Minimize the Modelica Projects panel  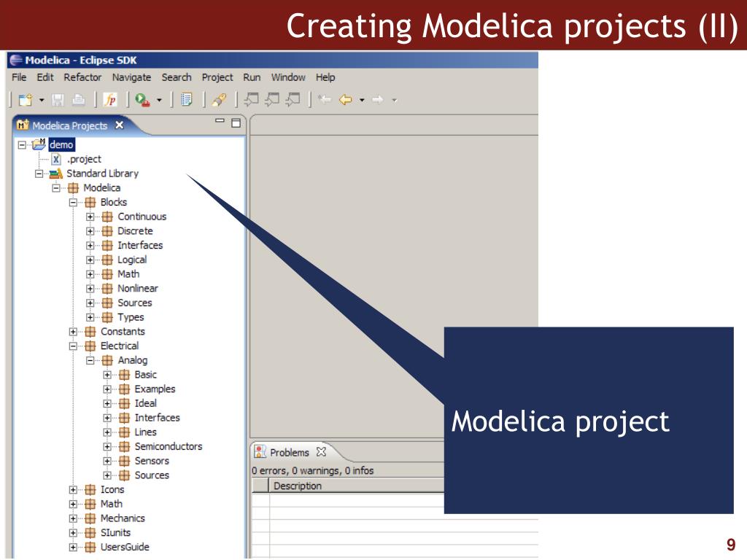(x=220, y=121)
